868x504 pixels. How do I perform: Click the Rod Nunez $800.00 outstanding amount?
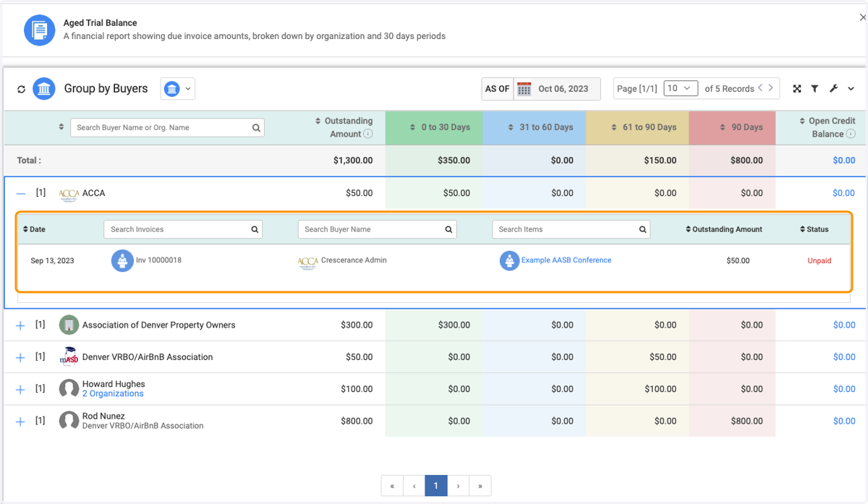pyautogui.click(x=357, y=421)
